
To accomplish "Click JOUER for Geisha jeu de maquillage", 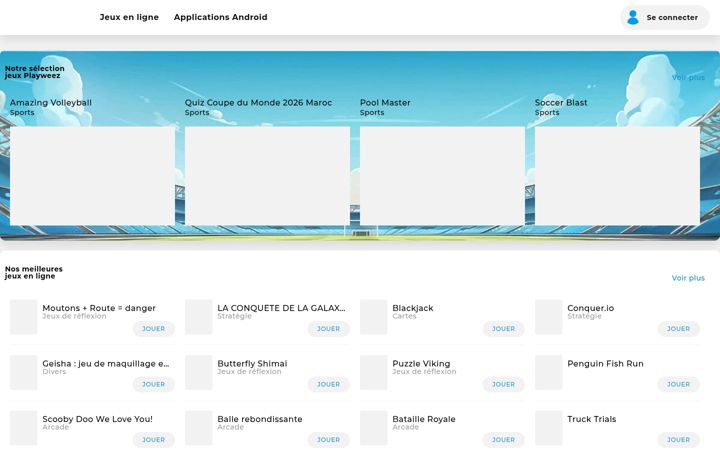I will coord(153,384).
